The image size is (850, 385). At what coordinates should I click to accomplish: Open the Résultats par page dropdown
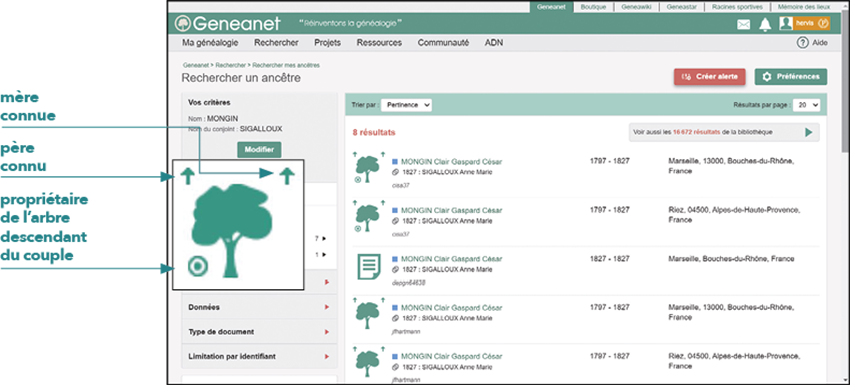(x=807, y=105)
